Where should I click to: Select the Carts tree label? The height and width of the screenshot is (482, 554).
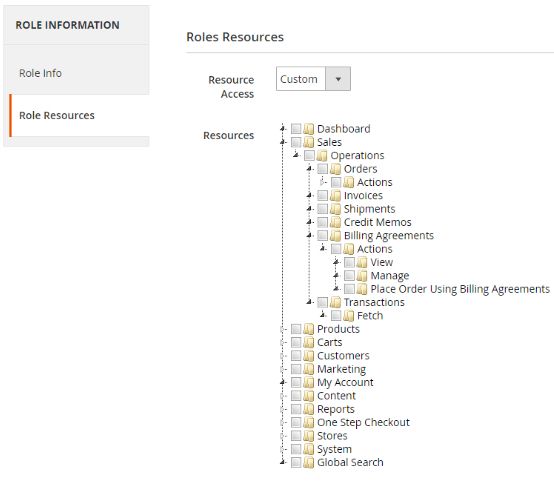click(x=330, y=342)
